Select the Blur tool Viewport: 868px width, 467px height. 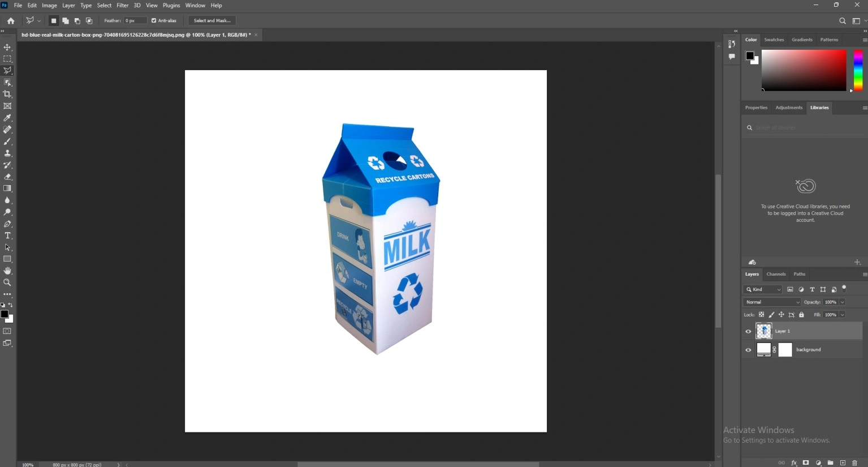pyautogui.click(x=7, y=200)
